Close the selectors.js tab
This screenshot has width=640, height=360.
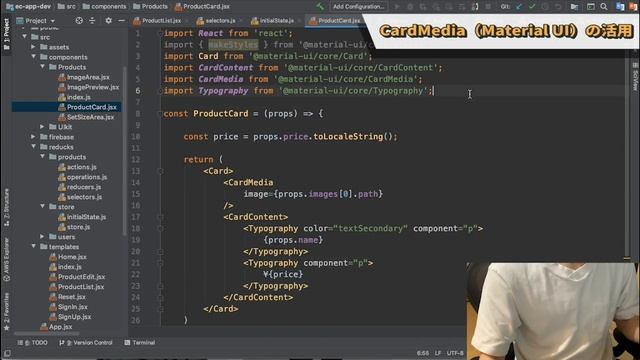(x=241, y=20)
